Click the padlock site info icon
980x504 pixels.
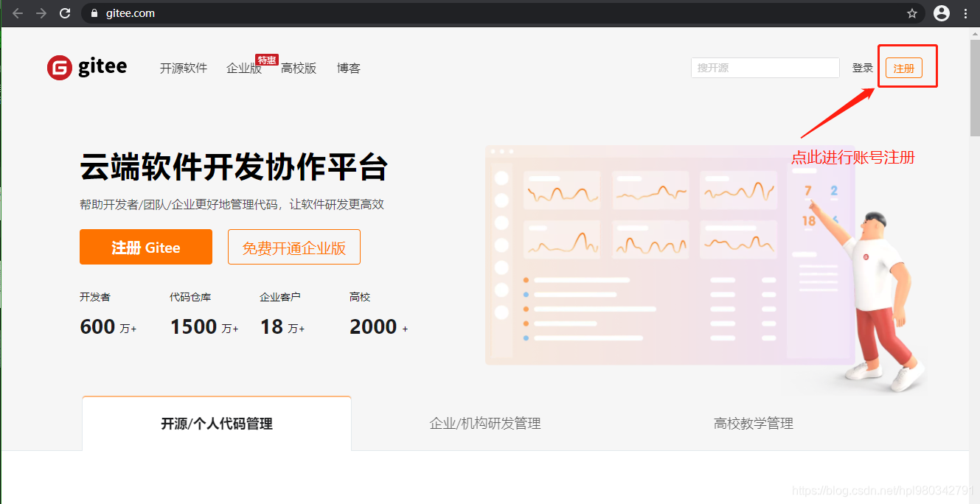click(x=94, y=13)
